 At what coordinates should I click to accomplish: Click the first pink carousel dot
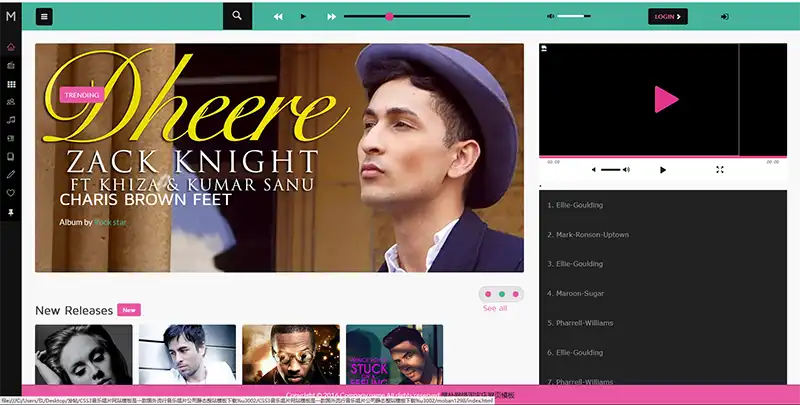click(x=488, y=294)
